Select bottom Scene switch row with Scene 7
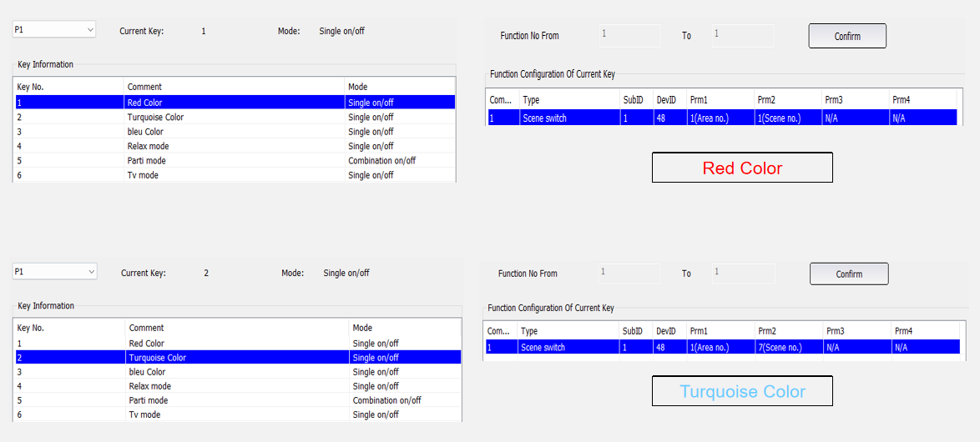This screenshot has height=442, width=980. 723,347
